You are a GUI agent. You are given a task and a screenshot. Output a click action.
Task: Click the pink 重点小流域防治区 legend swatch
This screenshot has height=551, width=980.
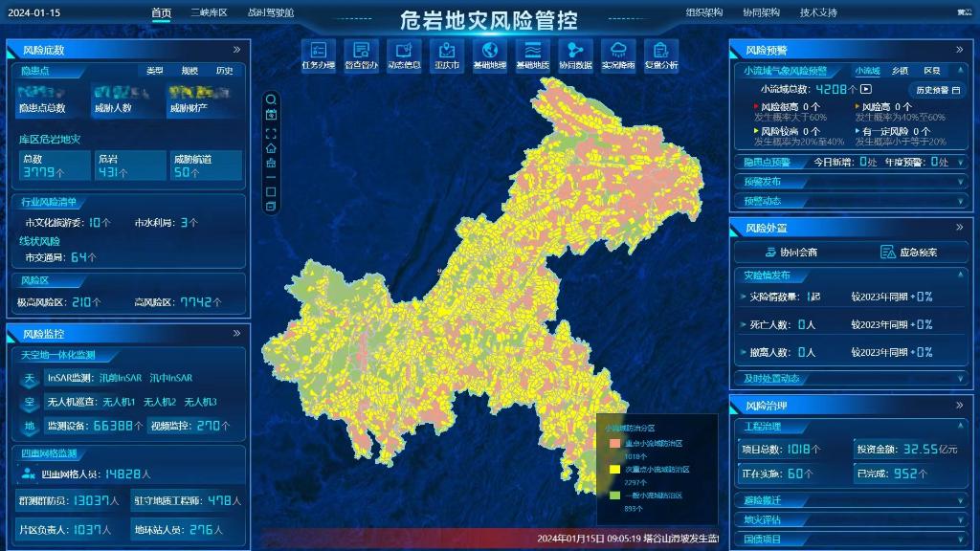coord(614,444)
